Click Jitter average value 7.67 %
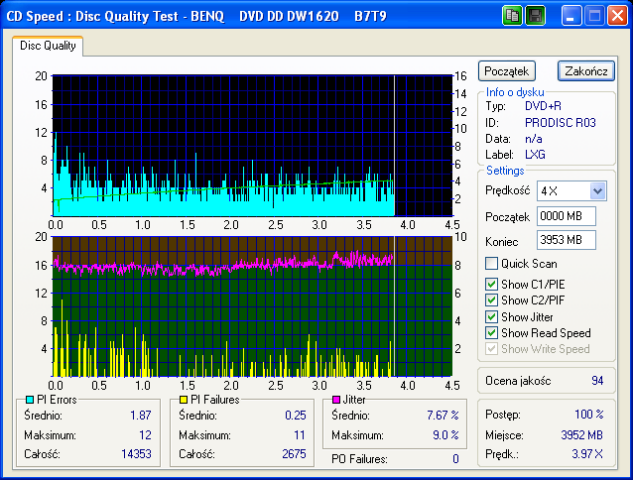The height and width of the screenshot is (480, 633). pyautogui.click(x=442, y=415)
